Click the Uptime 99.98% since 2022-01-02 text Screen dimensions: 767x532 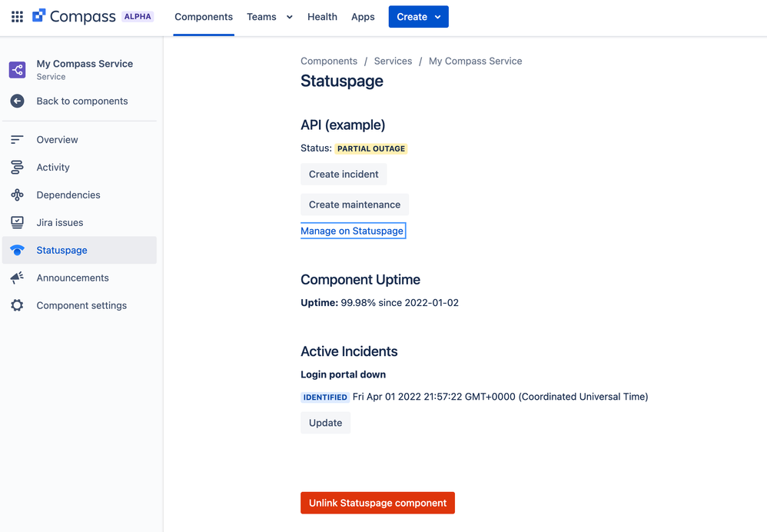pyautogui.click(x=380, y=302)
